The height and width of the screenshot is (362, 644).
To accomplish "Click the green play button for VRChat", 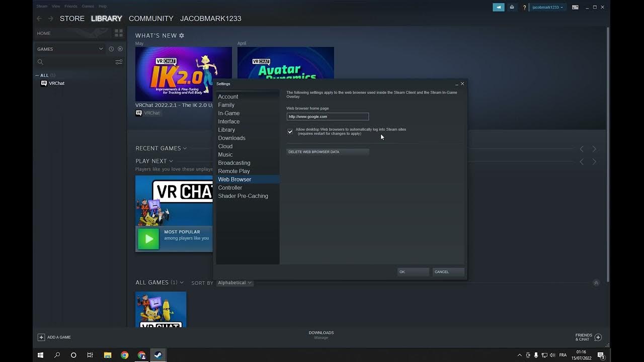I will (148, 239).
